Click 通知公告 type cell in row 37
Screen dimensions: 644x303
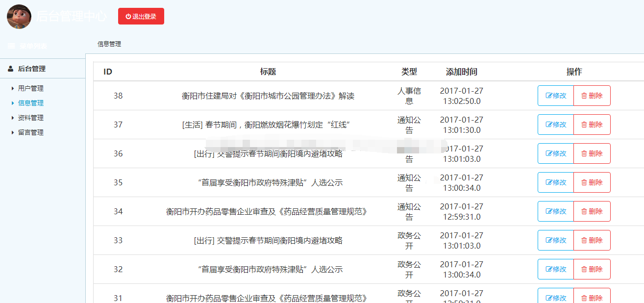tap(409, 125)
